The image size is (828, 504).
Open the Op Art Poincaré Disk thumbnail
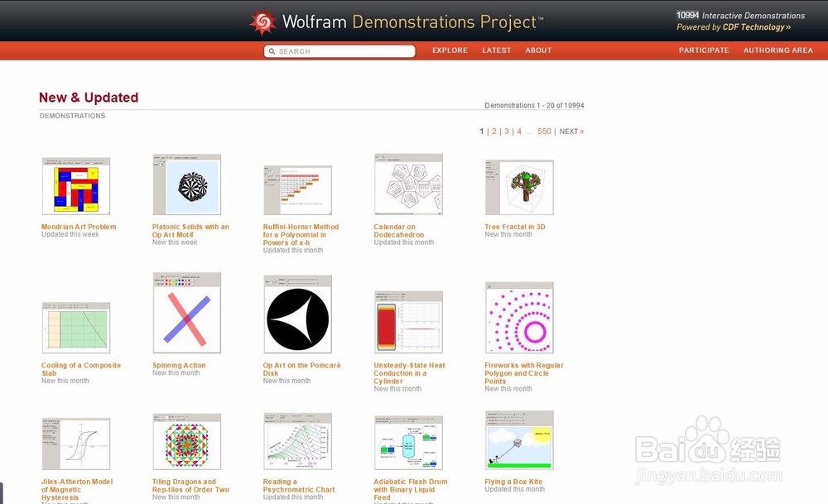(298, 314)
